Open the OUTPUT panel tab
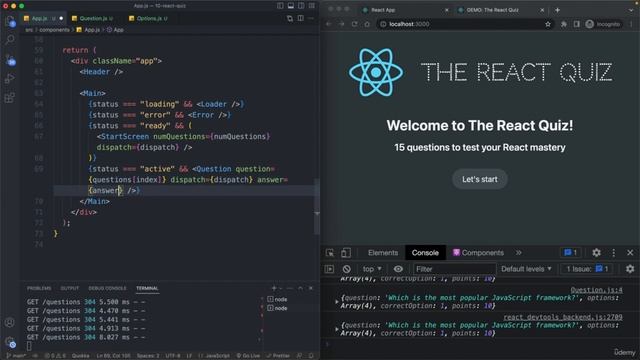Viewport: 640px width, 360px height. pos(70,288)
